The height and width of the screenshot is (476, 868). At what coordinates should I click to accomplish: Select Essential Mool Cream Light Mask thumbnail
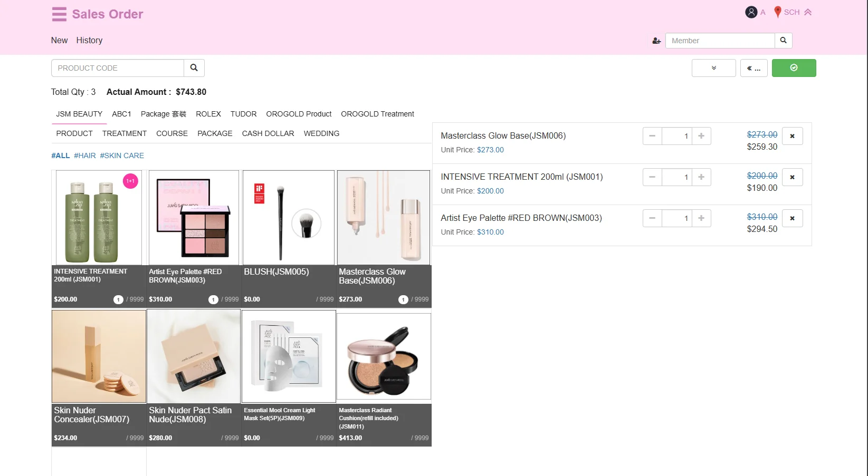click(289, 356)
